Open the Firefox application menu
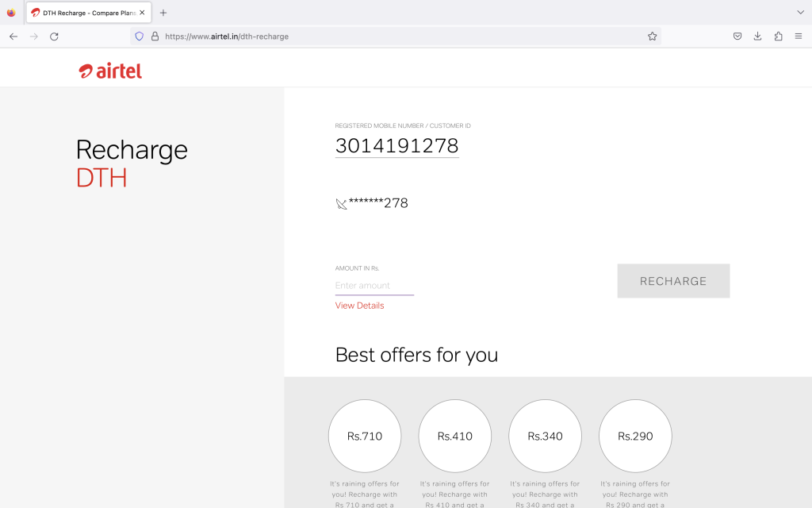Viewport: 812px width, 508px height. coord(798,37)
